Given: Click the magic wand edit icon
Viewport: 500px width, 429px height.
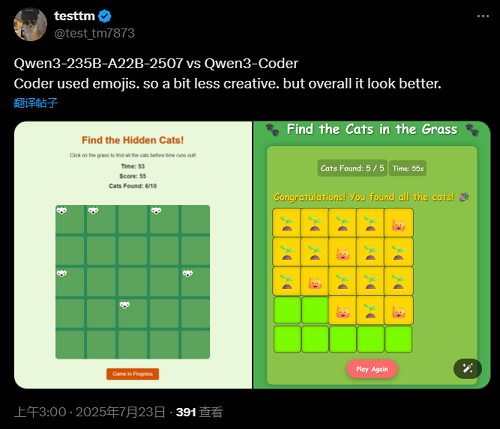Looking at the screenshot, I should pyautogui.click(x=467, y=368).
